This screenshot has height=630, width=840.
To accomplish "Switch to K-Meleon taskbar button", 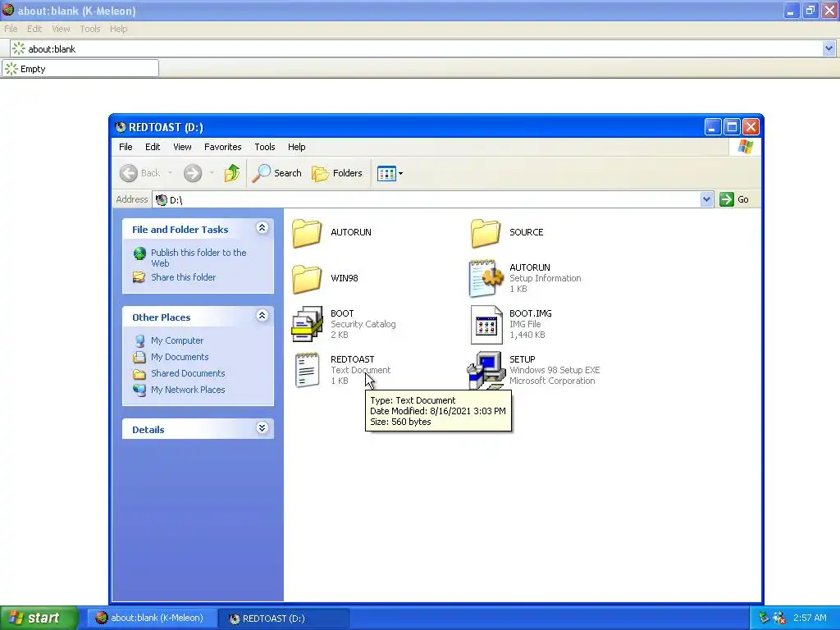I will pos(151,618).
